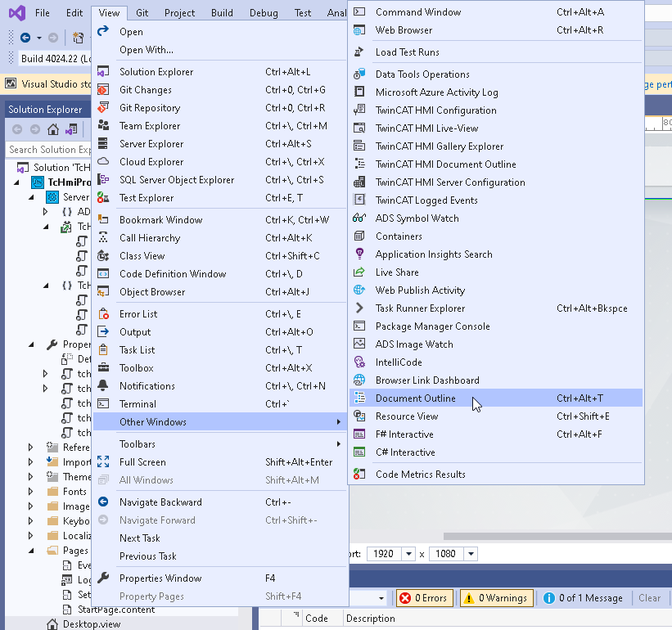This screenshot has height=630, width=672.
Task: Click the Resource View icon
Action: tap(359, 416)
